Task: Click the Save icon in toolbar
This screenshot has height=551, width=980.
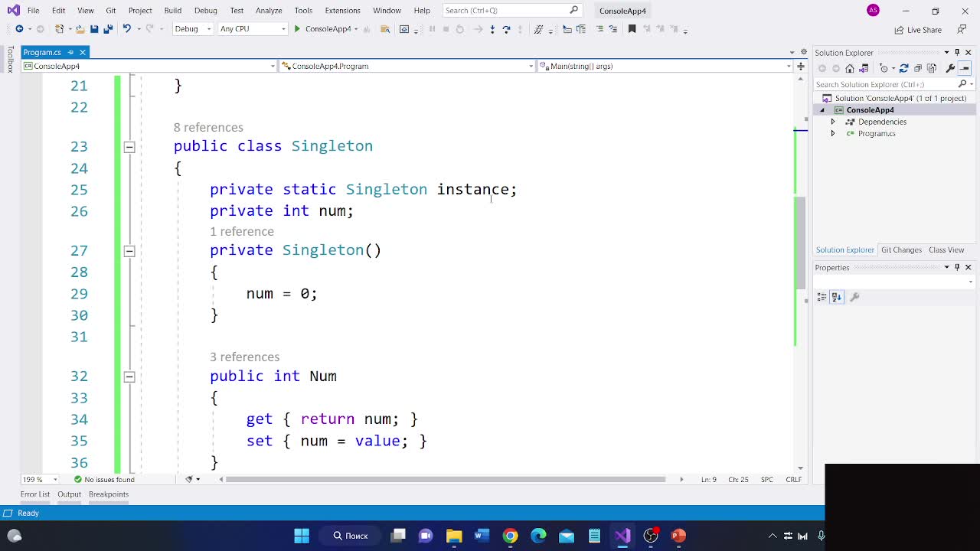Action: (94, 29)
